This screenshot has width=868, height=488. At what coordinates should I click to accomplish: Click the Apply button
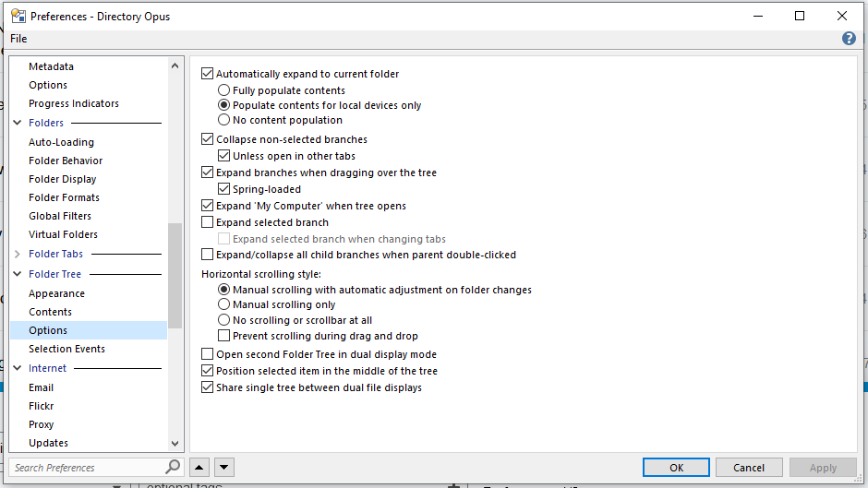[x=823, y=468]
